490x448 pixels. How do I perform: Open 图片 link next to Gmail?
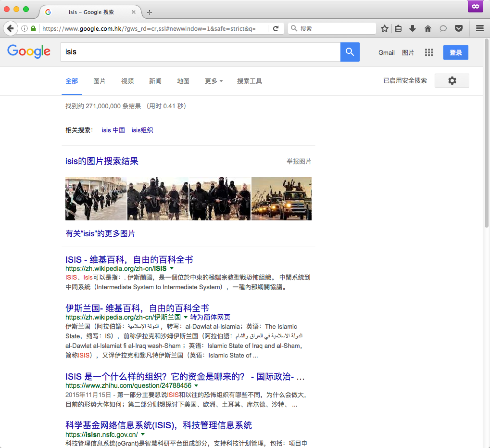pos(408,53)
